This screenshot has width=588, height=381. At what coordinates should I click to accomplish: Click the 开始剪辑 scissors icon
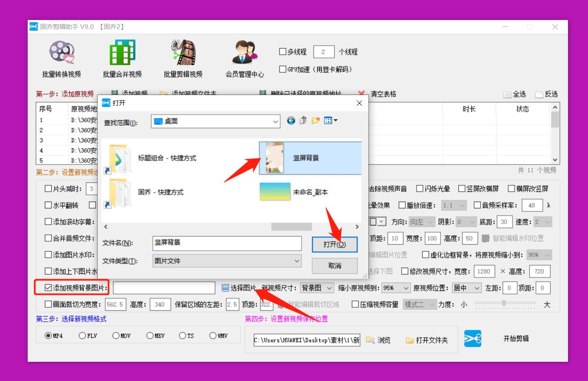(472, 339)
